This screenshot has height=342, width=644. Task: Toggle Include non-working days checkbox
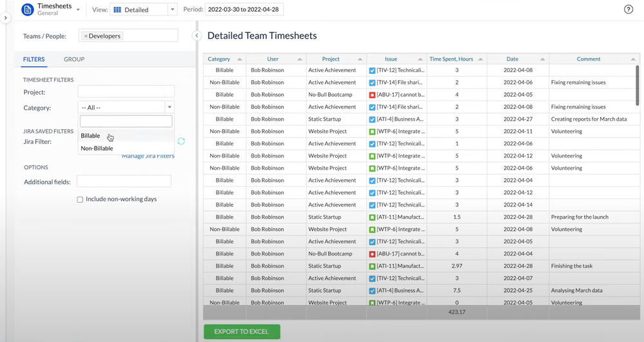click(80, 199)
